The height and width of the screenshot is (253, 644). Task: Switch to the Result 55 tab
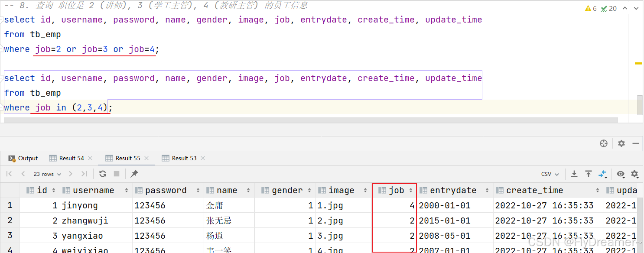pos(123,158)
